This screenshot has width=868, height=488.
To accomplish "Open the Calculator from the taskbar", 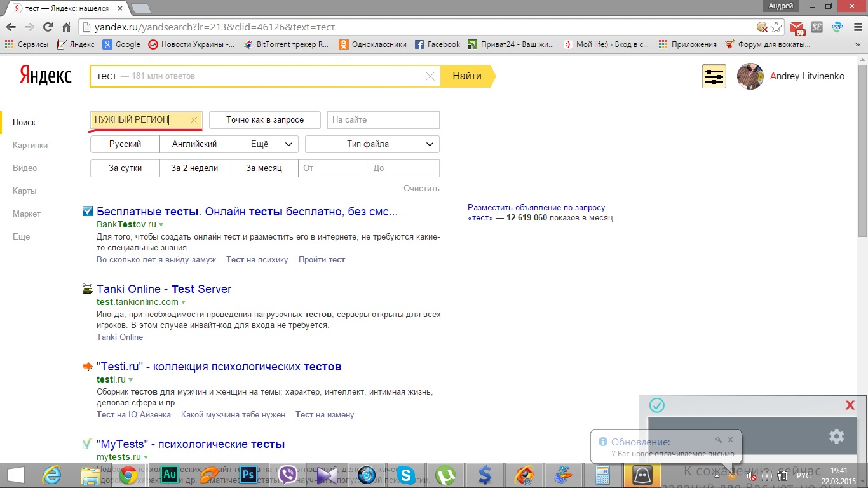I will pos(602,474).
